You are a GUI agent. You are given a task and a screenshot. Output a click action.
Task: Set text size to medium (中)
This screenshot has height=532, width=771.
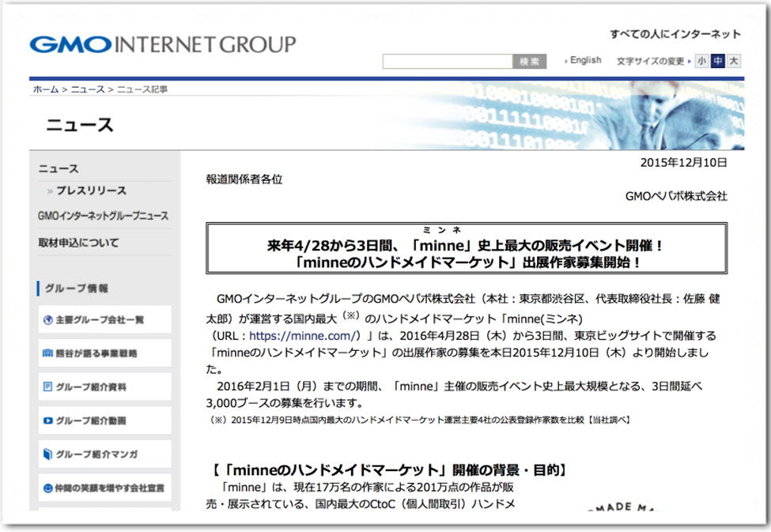717,61
